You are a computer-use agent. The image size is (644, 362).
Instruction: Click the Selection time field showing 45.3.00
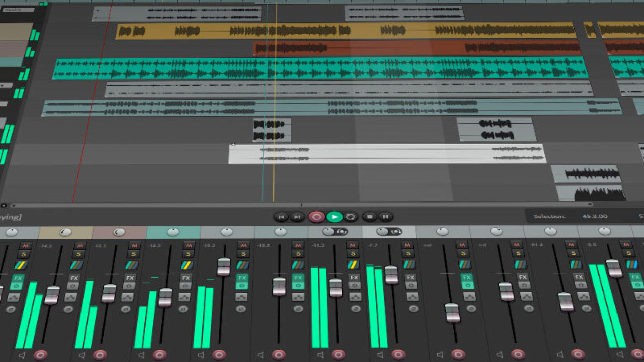(x=595, y=216)
